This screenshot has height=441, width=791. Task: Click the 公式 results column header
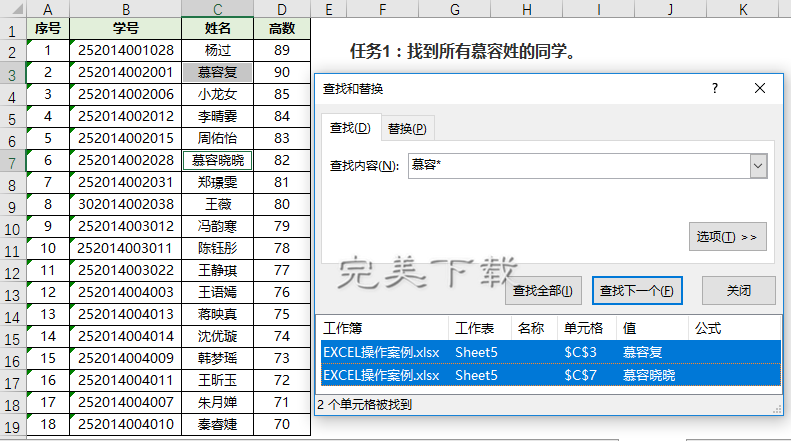(x=734, y=328)
